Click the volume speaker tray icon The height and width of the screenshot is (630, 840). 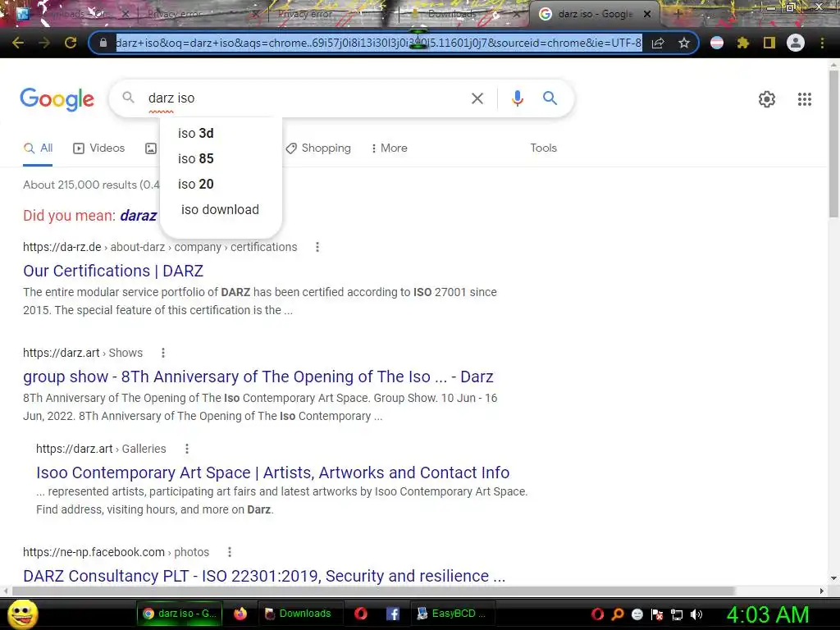pos(696,614)
